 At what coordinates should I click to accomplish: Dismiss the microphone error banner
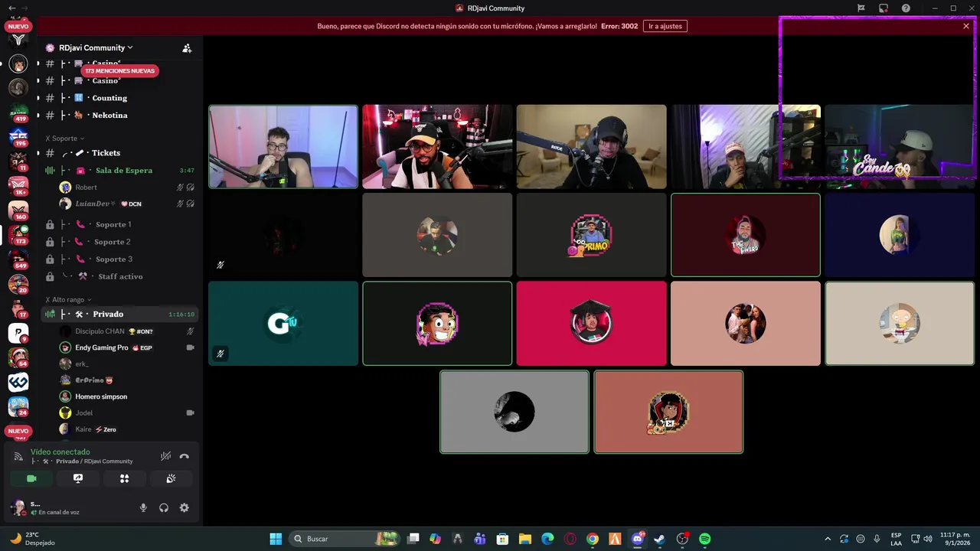[x=966, y=26]
